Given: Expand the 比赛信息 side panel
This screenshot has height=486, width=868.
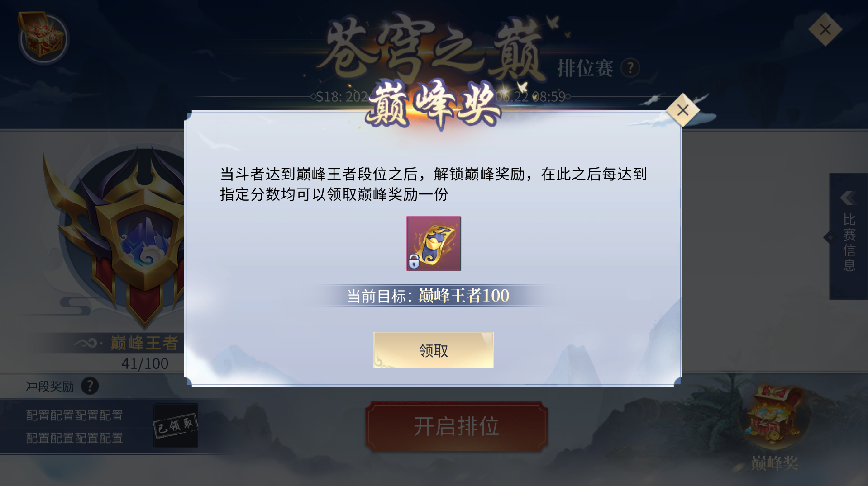Looking at the screenshot, I should pos(848,236).
